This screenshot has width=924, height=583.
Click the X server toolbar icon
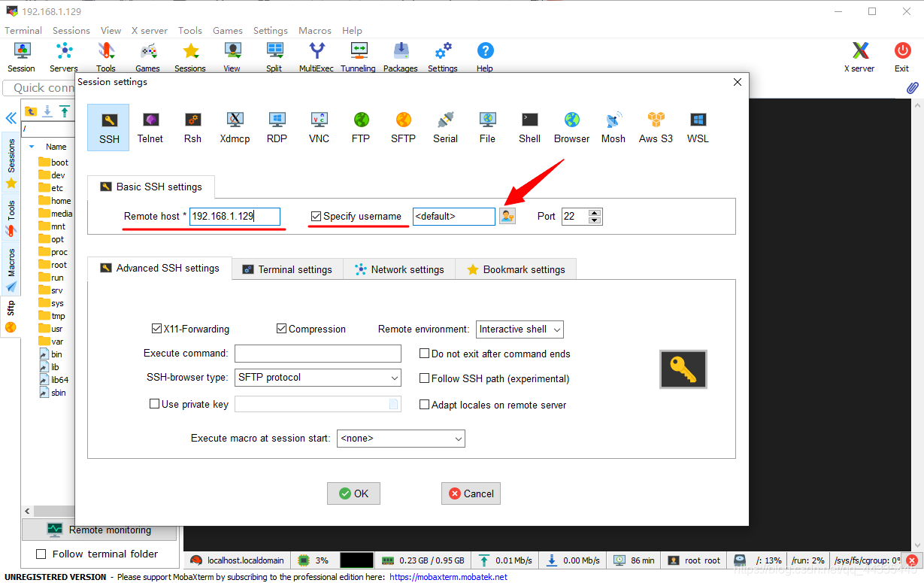(861, 57)
